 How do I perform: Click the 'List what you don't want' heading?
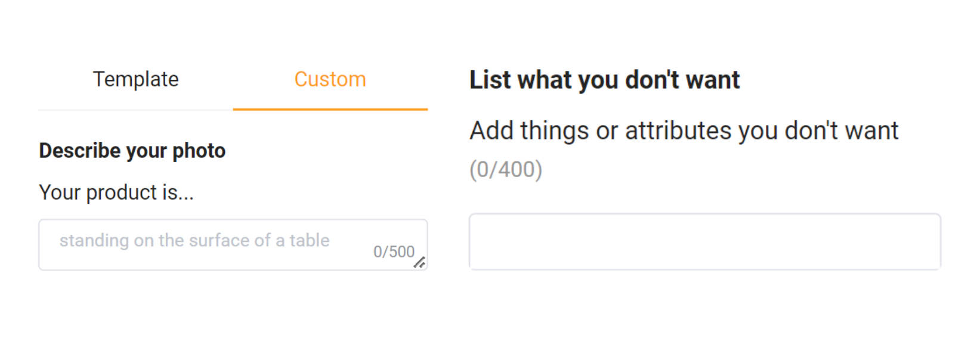[x=604, y=79]
